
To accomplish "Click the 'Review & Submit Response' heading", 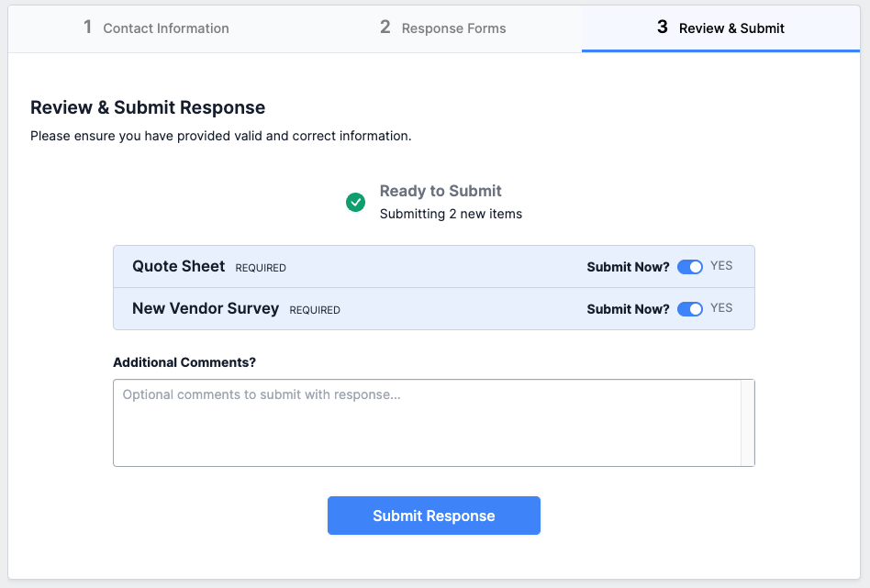I will coord(148,107).
